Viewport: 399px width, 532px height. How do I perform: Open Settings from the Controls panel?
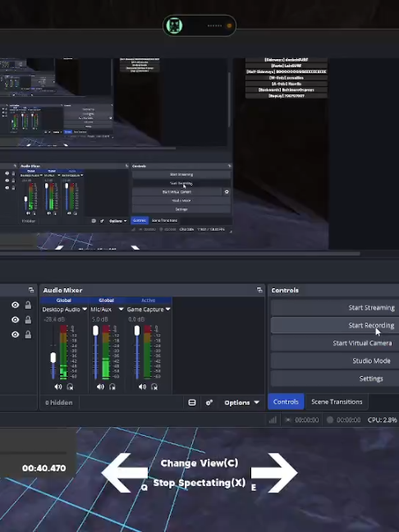(335, 378)
